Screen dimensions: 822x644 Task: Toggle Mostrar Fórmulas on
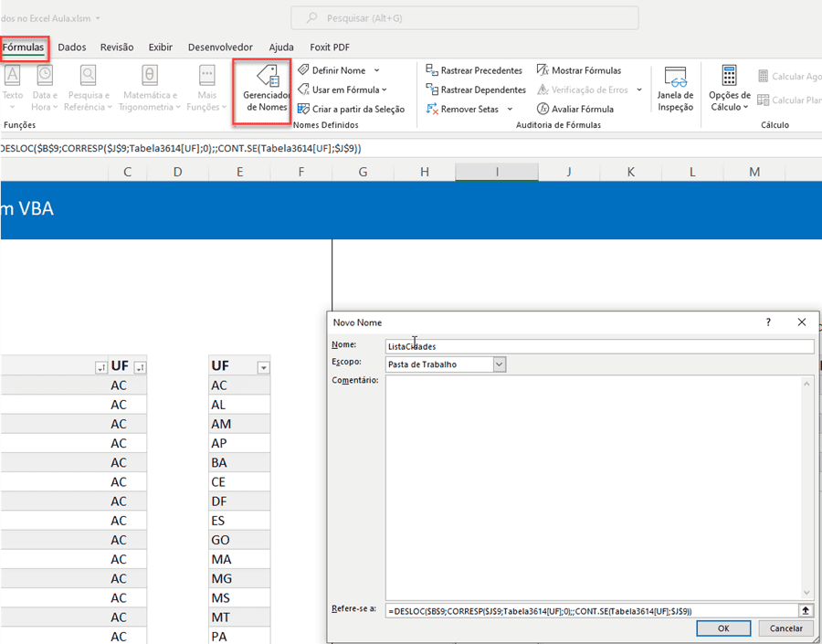coord(583,69)
